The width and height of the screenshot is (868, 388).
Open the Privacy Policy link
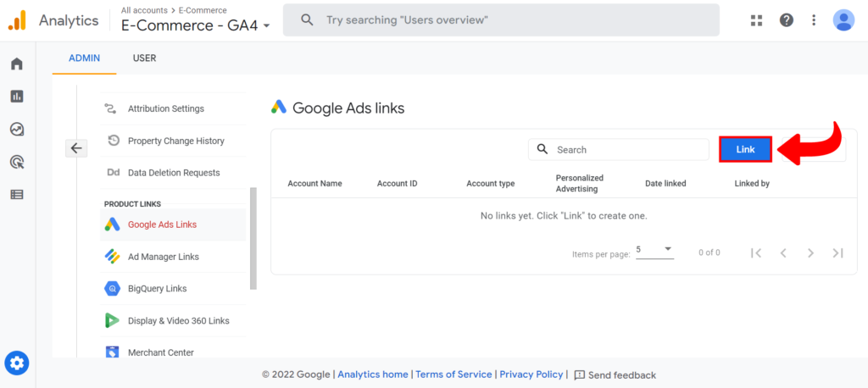point(531,374)
